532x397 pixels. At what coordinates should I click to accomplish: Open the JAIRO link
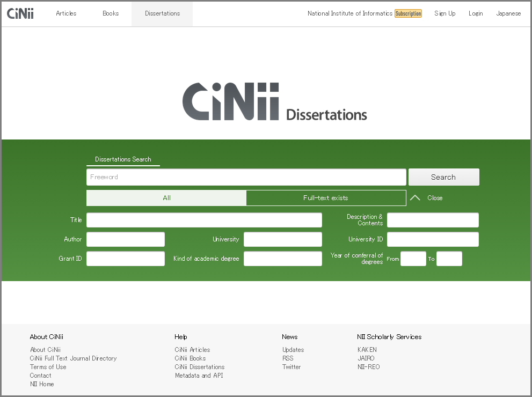(x=366, y=358)
